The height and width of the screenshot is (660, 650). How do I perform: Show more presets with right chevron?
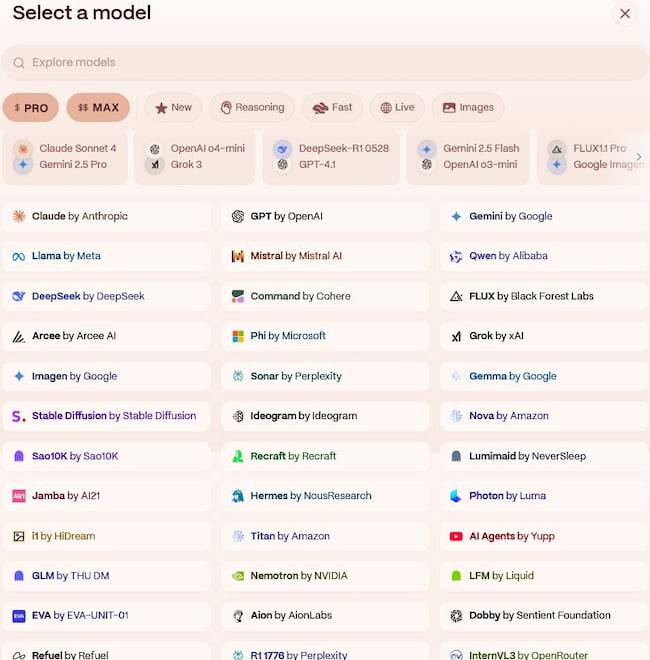(639, 157)
